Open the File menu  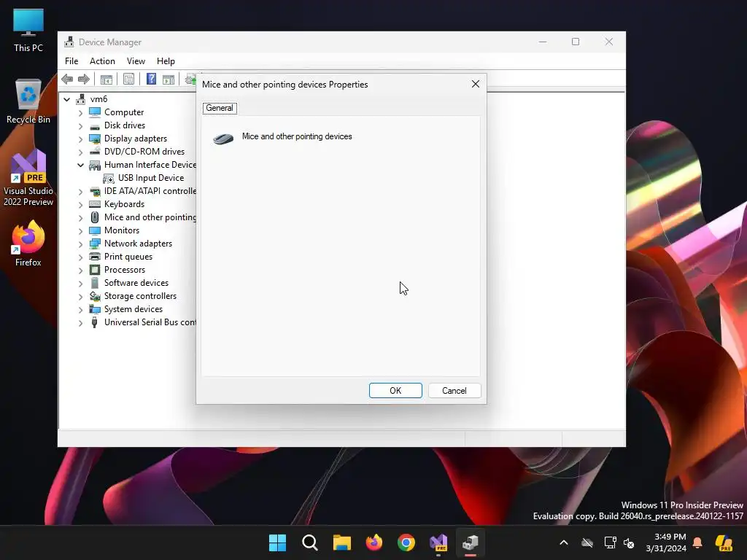coord(71,61)
